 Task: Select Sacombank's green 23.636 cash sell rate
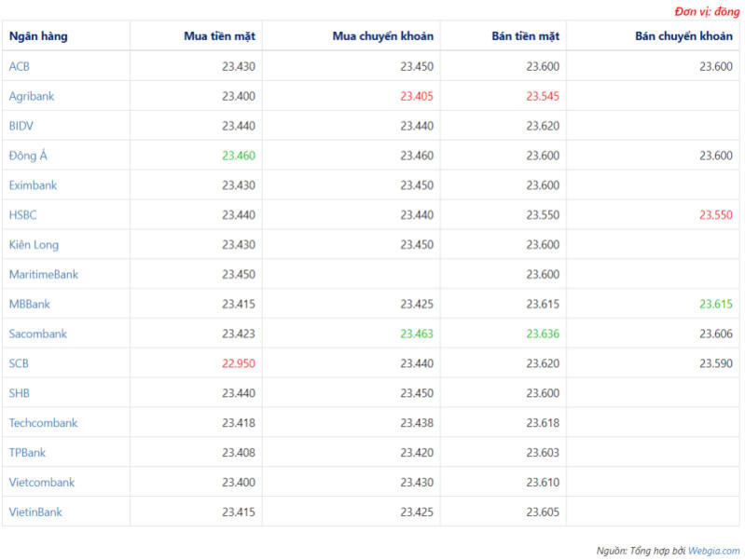click(x=542, y=334)
